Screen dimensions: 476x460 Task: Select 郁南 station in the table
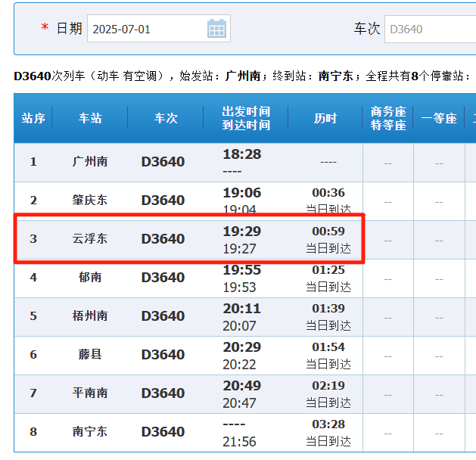(90, 278)
